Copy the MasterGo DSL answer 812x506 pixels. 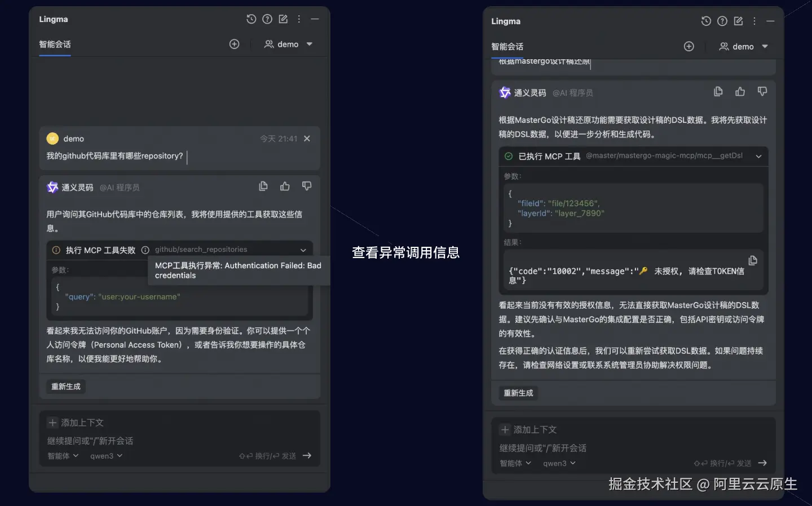click(x=718, y=91)
